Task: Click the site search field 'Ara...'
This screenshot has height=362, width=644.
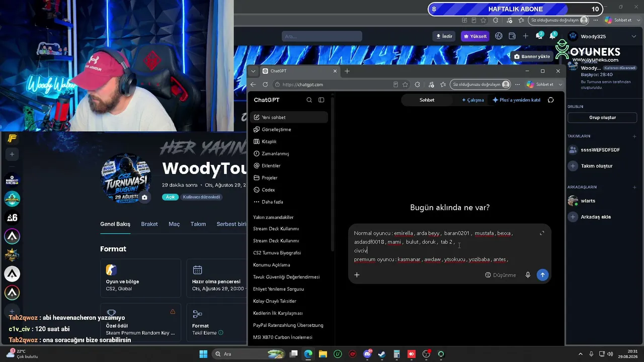Action: [322, 36]
